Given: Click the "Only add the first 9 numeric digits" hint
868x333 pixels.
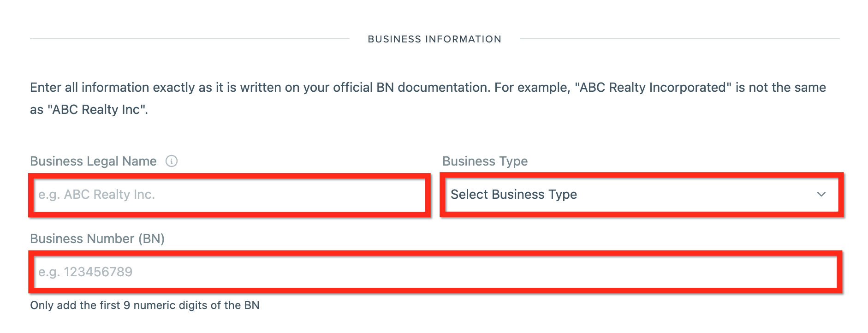Looking at the screenshot, I should pyautogui.click(x=145, y=305).
